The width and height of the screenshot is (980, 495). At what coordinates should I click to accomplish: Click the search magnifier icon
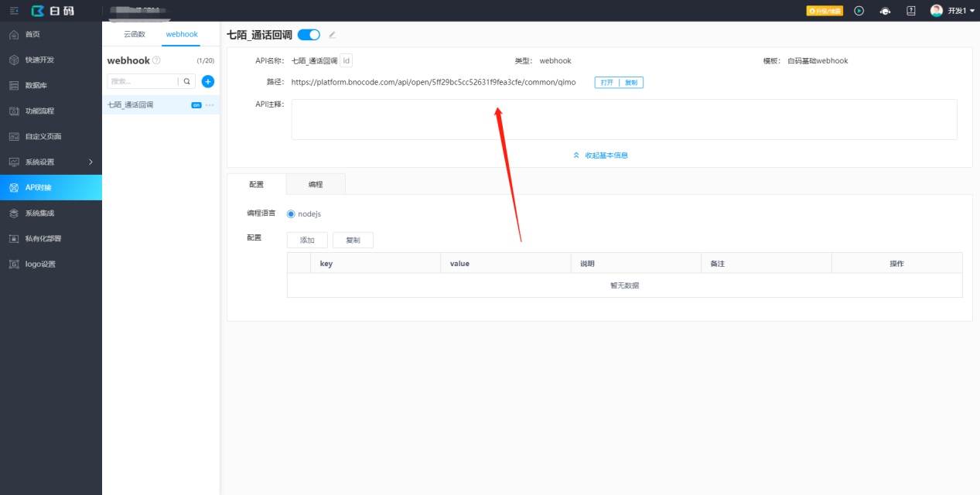[x=186, y=81]
